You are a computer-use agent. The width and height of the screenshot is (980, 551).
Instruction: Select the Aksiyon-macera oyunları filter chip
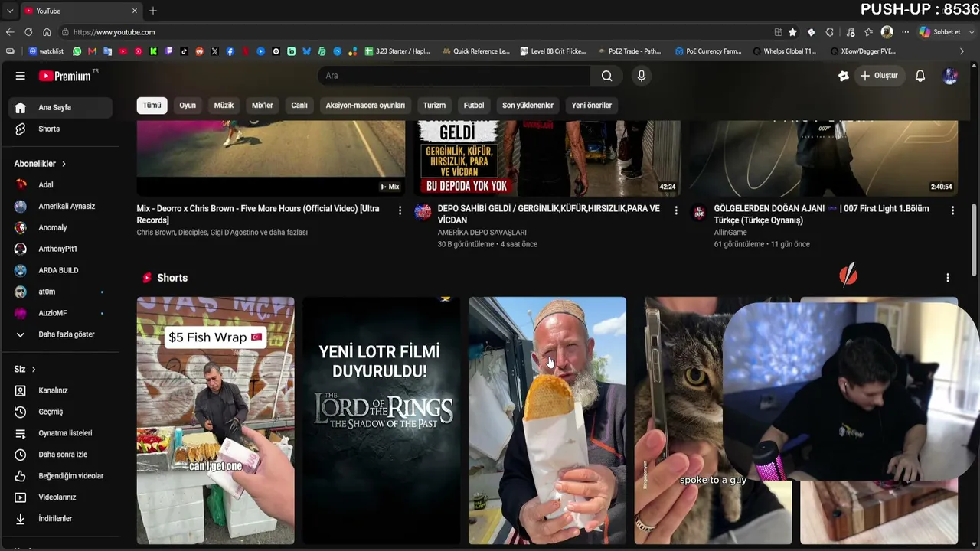365,106
